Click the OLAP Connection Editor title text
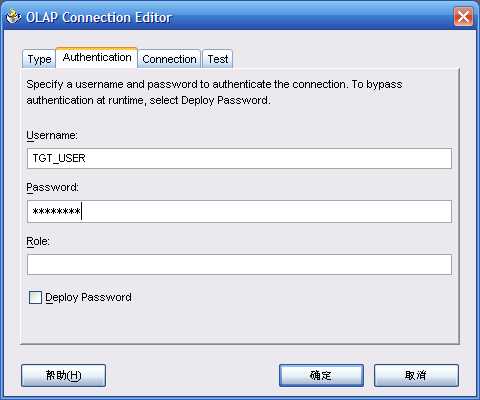480x400 pixels. (99, 17)
